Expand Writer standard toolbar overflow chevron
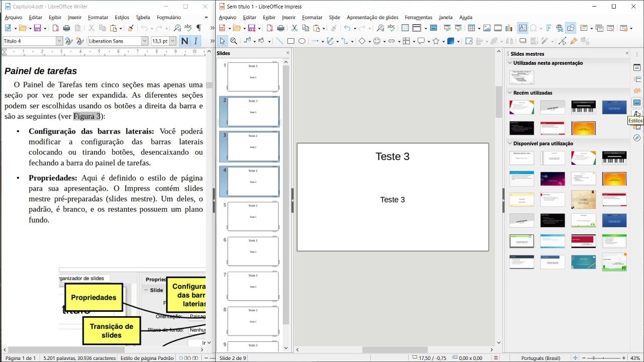This screenshot has height=362, width=644. 212,28
